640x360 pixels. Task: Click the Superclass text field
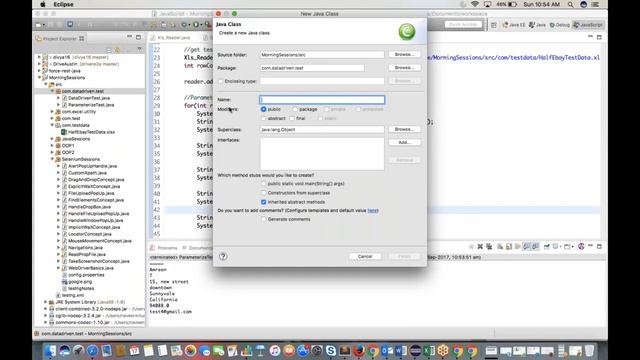point(322,129)
